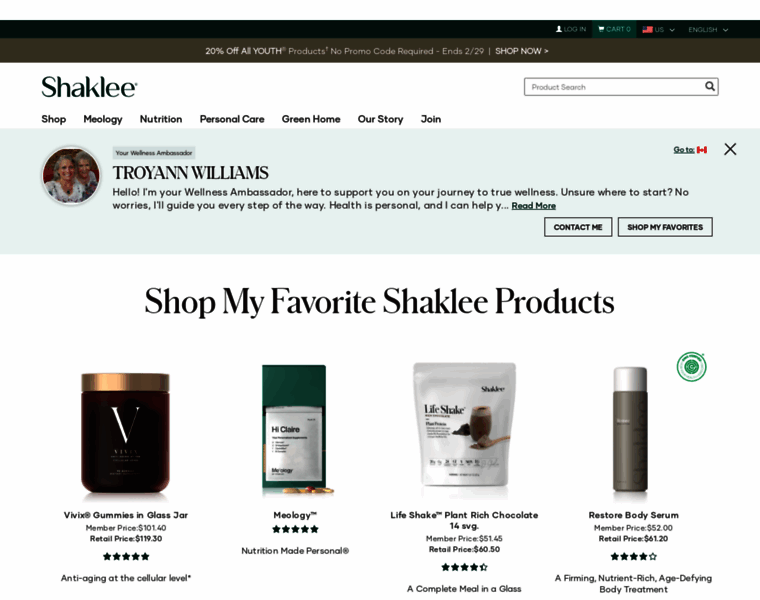Click Troyann Williams profile photo
The width and height of the screenshot is (760, 600).
[71, 175]
